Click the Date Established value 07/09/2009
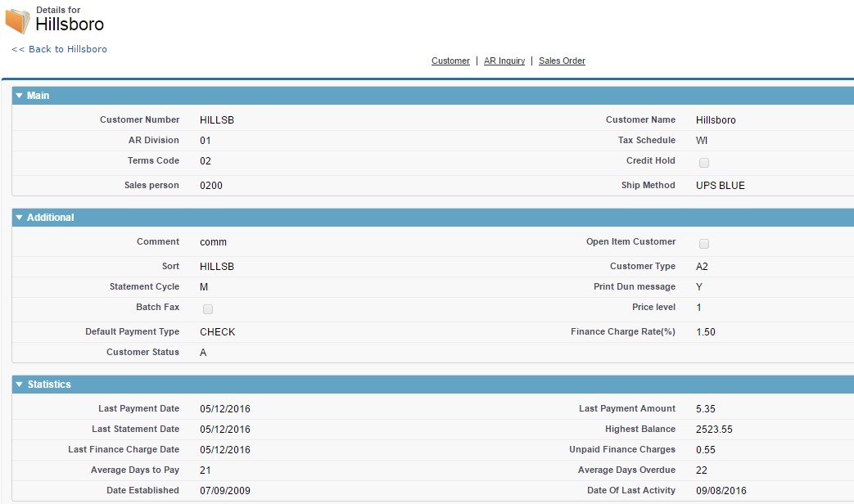Image resolution: width=854 pixels, height=504 pixels. (x=225, y=491)
